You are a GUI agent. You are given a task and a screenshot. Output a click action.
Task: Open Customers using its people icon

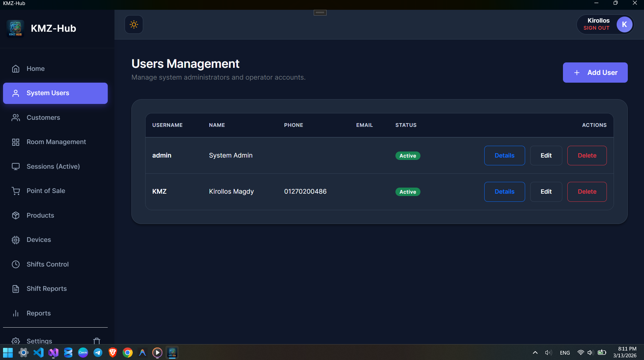pos(16,117)
